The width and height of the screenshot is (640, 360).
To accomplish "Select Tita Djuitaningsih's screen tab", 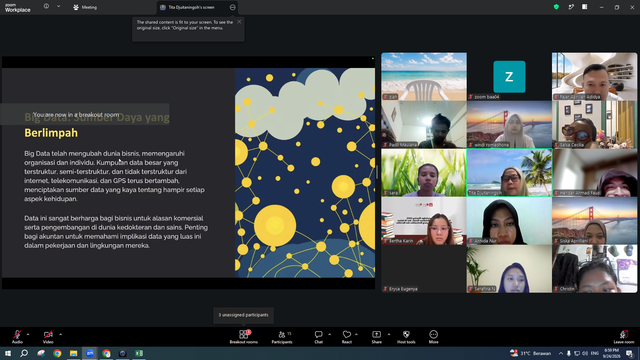I will click(x=192, y=7).
